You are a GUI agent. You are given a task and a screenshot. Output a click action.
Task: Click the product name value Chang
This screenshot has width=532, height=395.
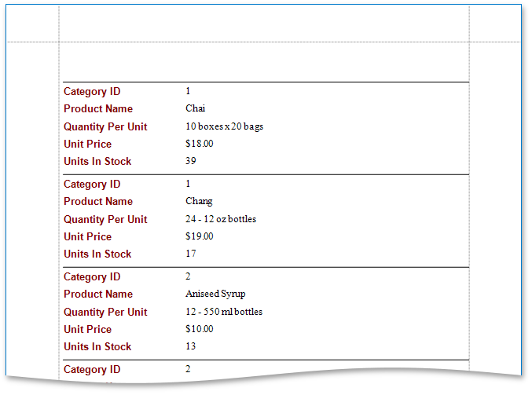(199, 201)
